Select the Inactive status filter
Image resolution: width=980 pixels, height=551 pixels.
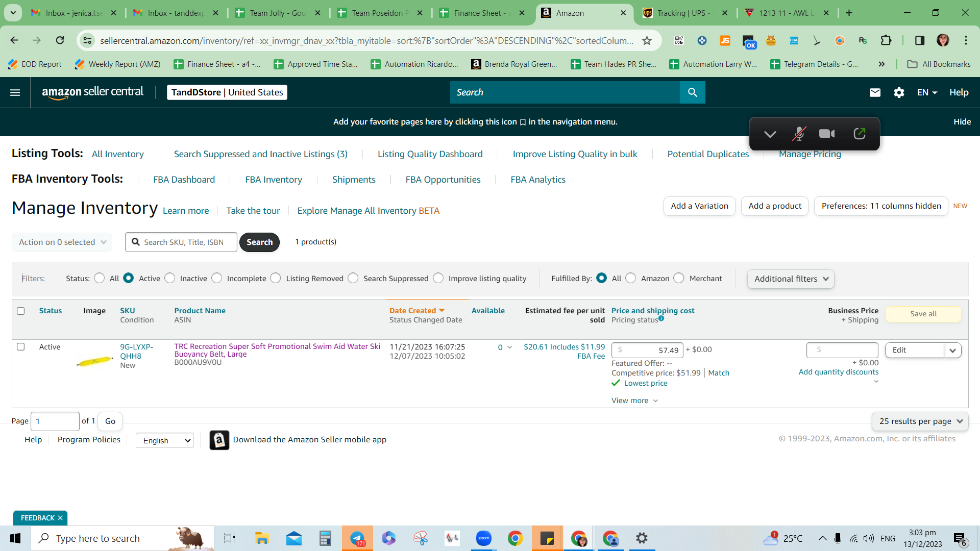(x=170, y=278)
